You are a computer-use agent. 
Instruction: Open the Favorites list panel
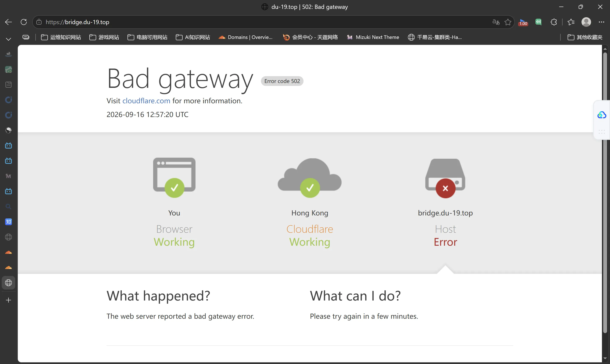coord(571,22)
